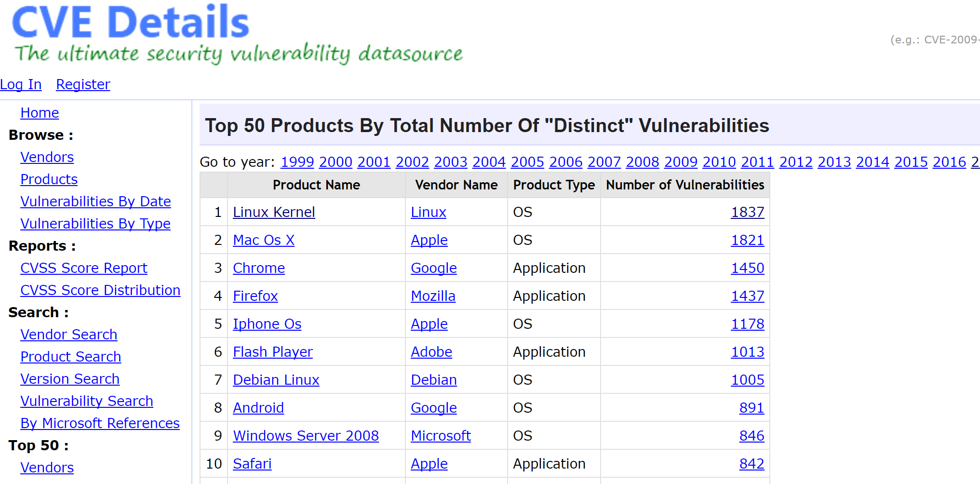Open Linux Kernel product page
The height and width of the screenshot is (484, 980).
pos(274,212)
